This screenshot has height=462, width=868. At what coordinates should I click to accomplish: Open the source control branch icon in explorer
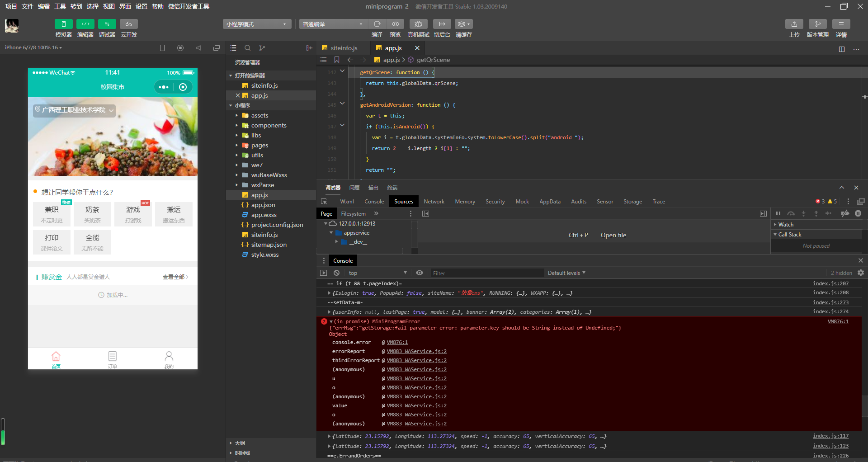point(262,48)
